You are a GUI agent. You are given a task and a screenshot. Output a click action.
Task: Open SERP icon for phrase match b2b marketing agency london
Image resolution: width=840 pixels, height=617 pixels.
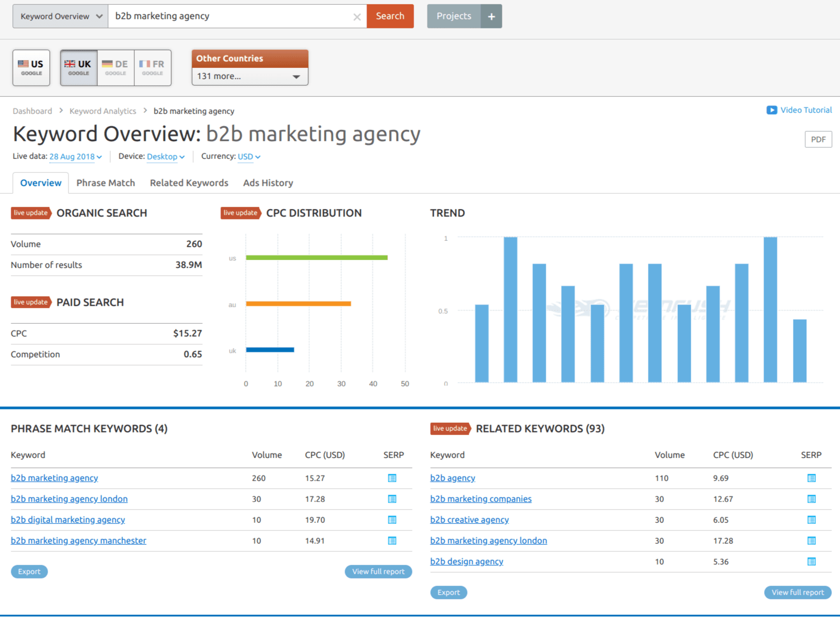click(x=392, y=499)
